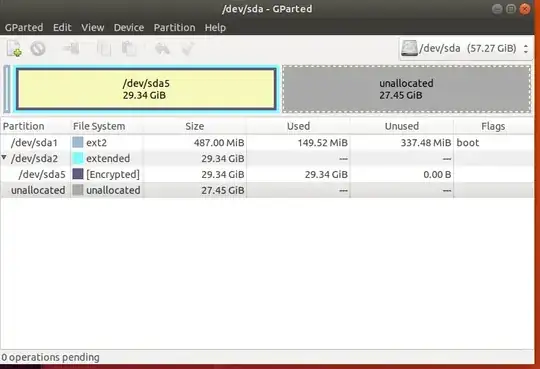This screenshot has width=540, height=369.
Task: Click the hard disk icon in device selector
Action: click(x=409, y=48)
